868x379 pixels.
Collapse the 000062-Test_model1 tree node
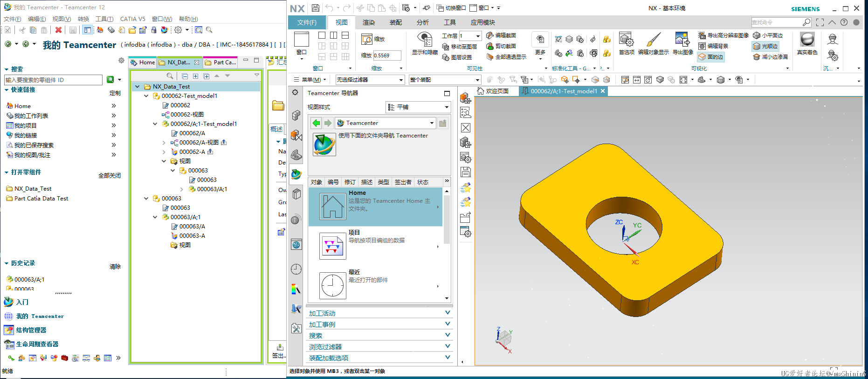tap(146, 96)
